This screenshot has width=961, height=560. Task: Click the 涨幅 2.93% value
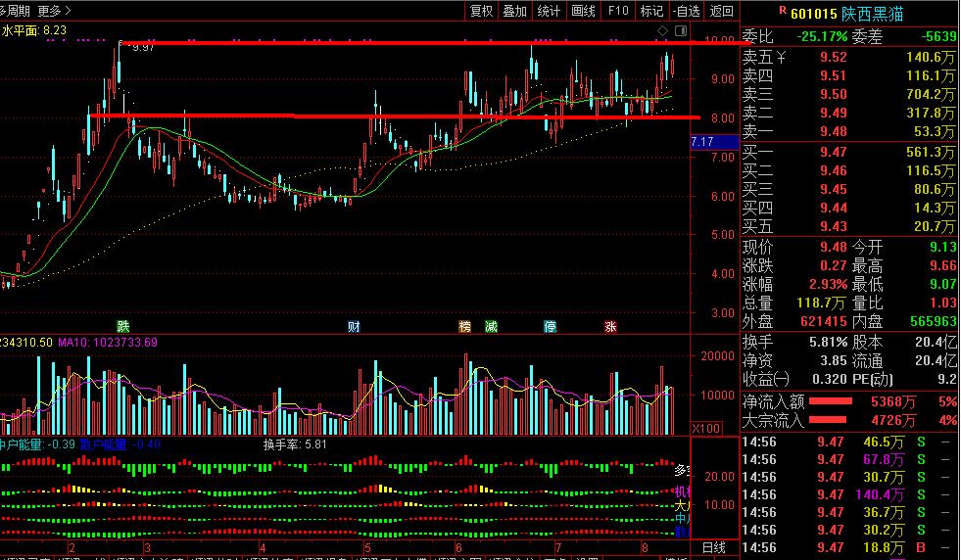pos(828,284)
